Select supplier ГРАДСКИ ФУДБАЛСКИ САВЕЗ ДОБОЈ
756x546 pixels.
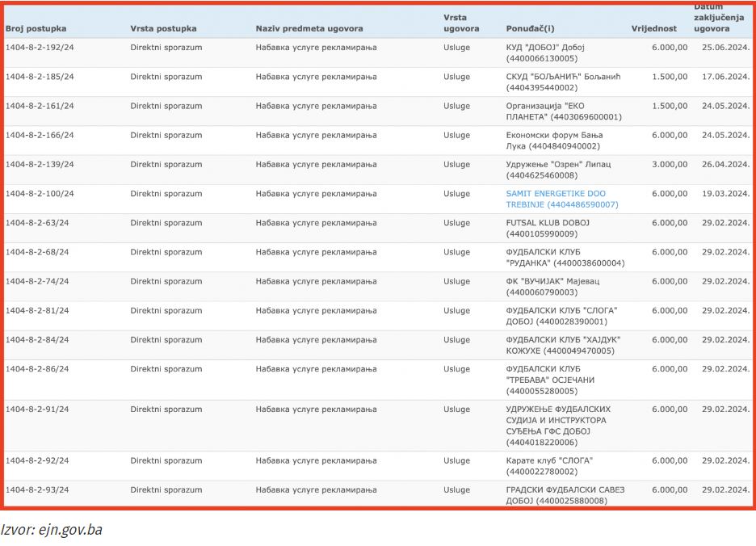[x=565, y=495]
